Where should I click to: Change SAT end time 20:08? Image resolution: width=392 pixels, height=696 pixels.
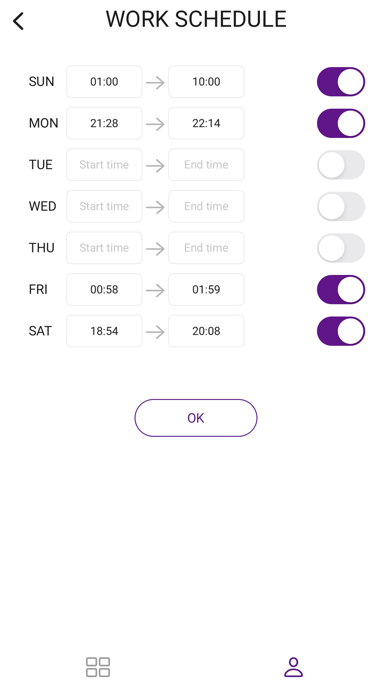click(x=206, y=331)
